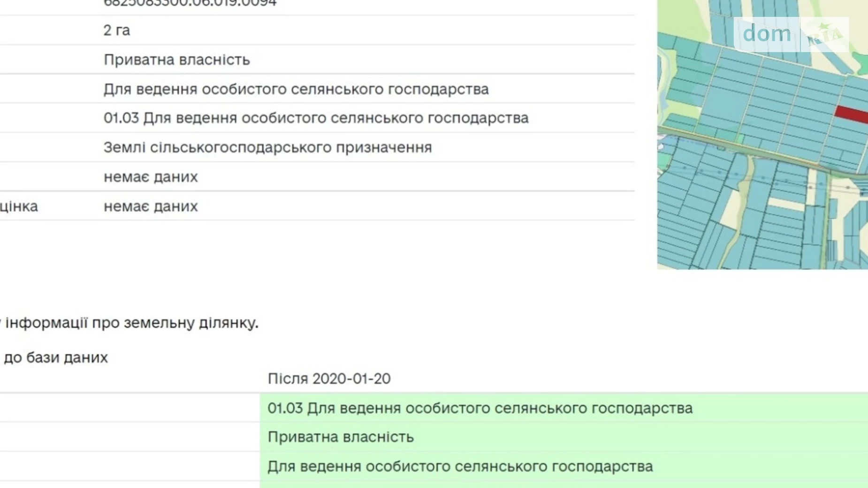Select the green Приватна власність row

click(341, 437)
